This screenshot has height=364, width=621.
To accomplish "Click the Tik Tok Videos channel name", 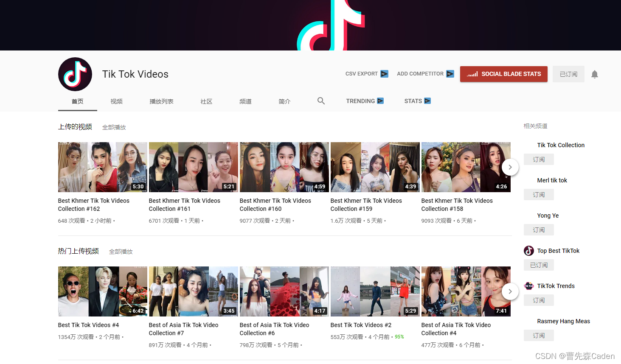I will click(x=135, y=74).
